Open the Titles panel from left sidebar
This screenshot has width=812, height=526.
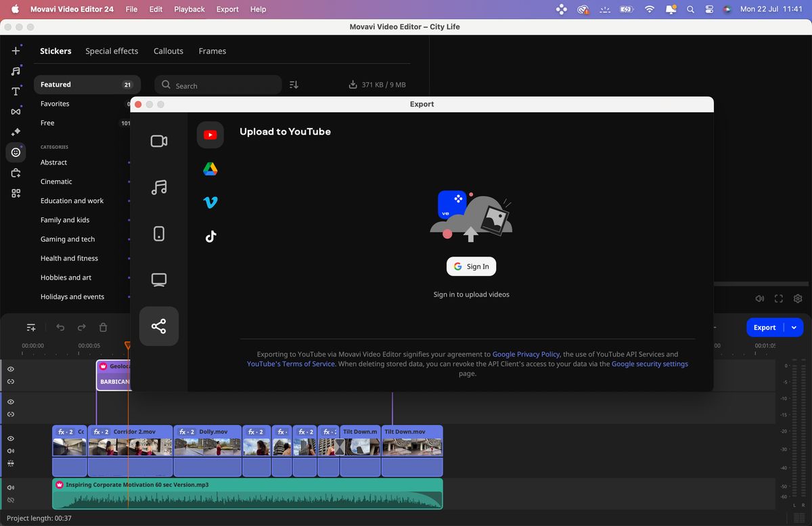(16, 91)
